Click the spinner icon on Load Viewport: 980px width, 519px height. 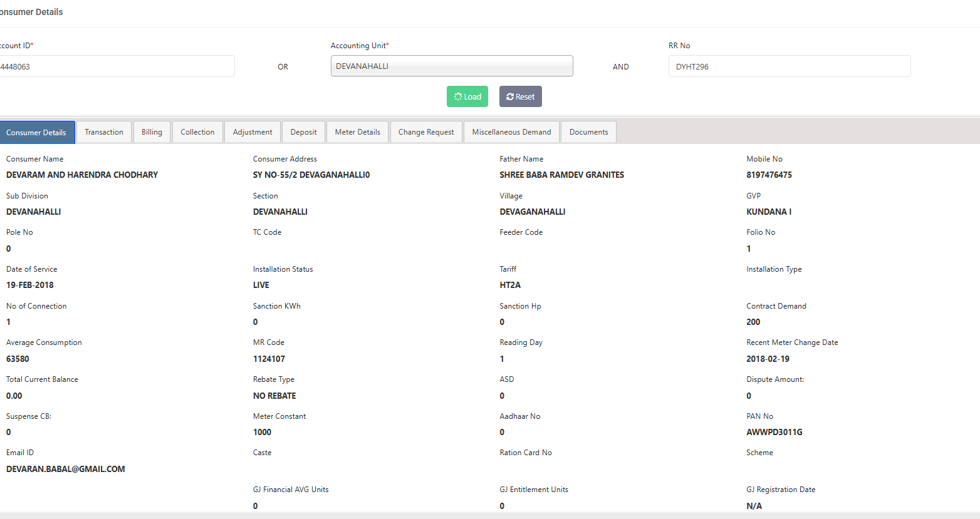(x=458, y=96)
